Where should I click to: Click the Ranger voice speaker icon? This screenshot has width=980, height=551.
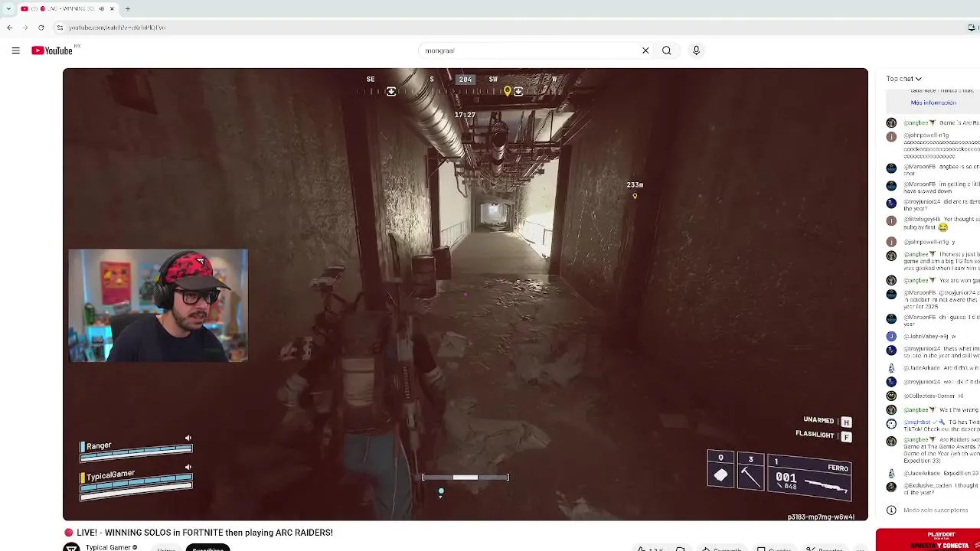pos(188,439)
